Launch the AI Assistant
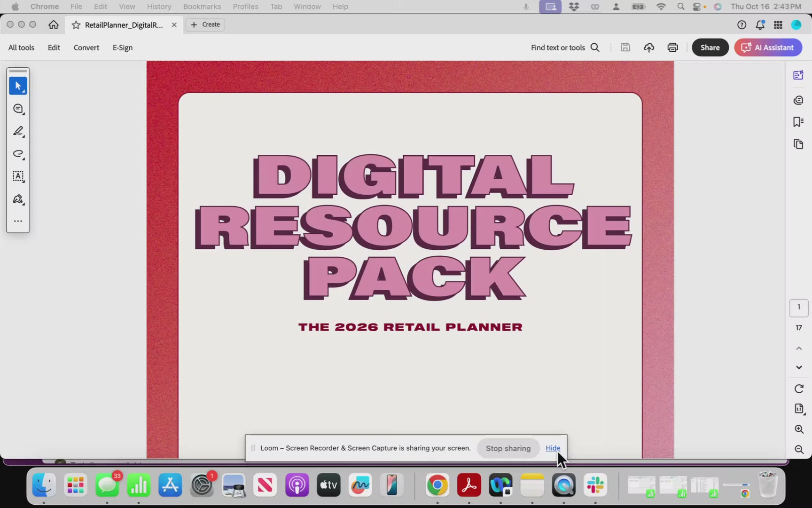This screenshot has width=812, height=508. point(768,47)
